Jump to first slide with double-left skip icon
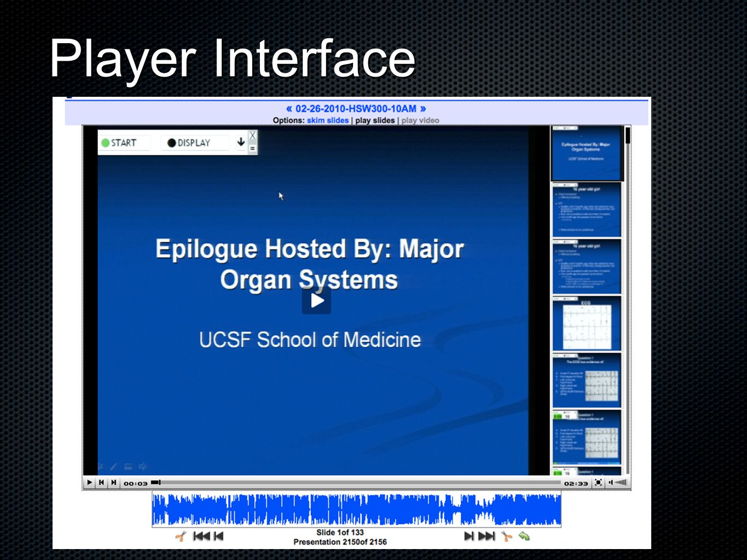Viewport: 747px width, 560px height. (x=201, y=536)
